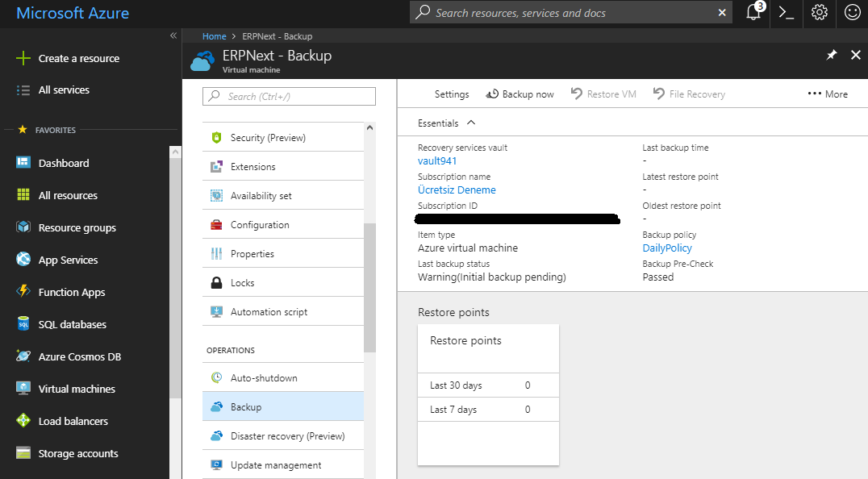Open the More options menu
The width and height of the screenshot is (868, 479).
(828, 94)
